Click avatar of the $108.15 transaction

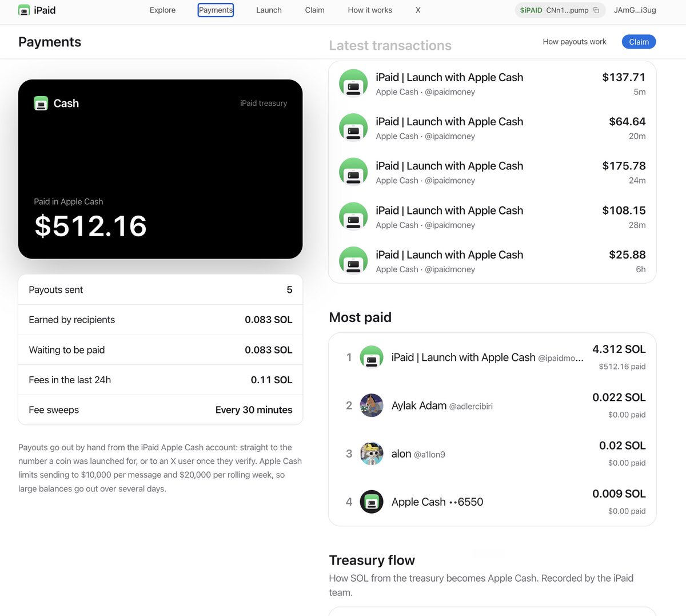pos(353,217)
